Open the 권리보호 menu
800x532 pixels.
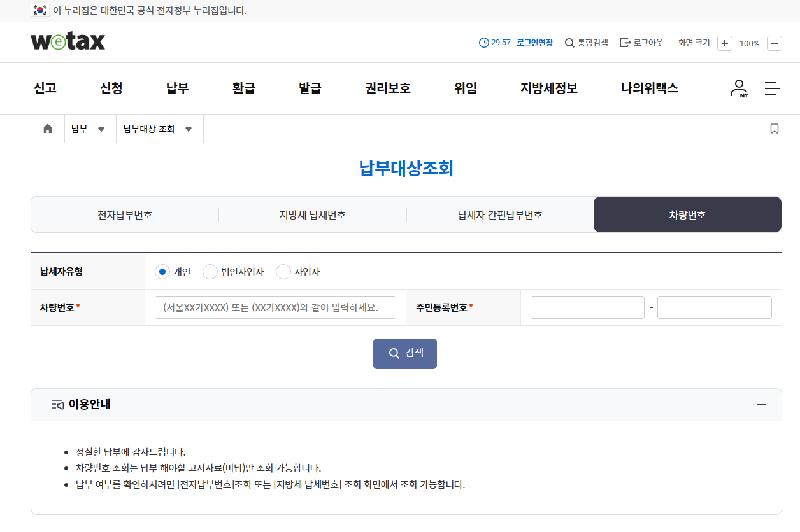click(x=388, y=88)
